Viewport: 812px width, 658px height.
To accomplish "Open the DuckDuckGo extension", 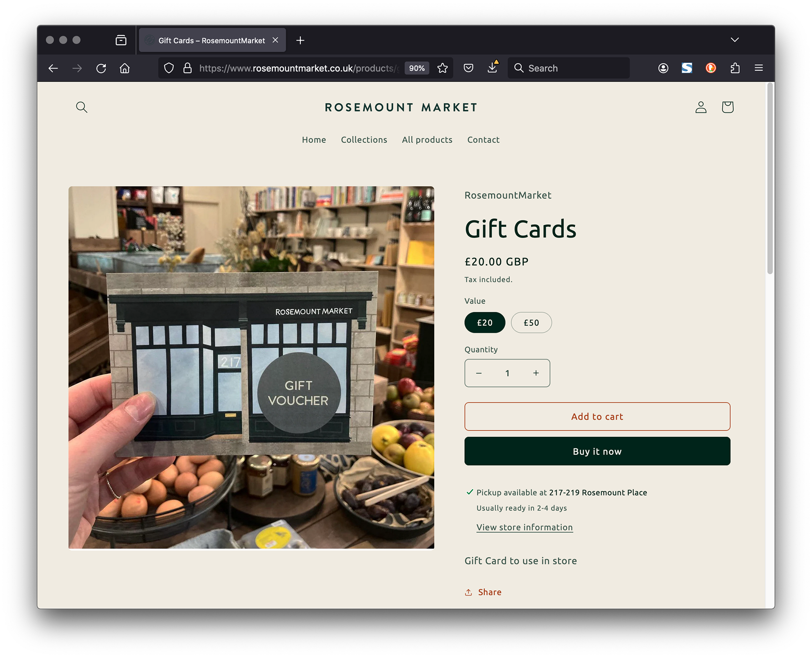I will click(711, 68).
